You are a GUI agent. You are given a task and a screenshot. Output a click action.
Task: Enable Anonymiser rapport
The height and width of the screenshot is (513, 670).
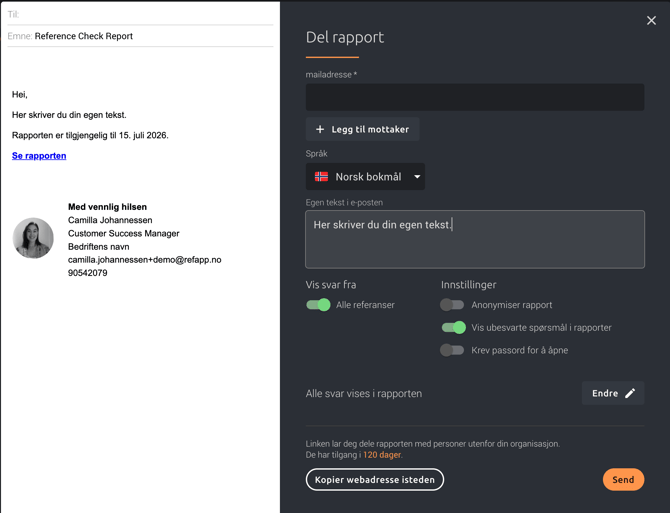pyautogui.click(x=453, y=305)
